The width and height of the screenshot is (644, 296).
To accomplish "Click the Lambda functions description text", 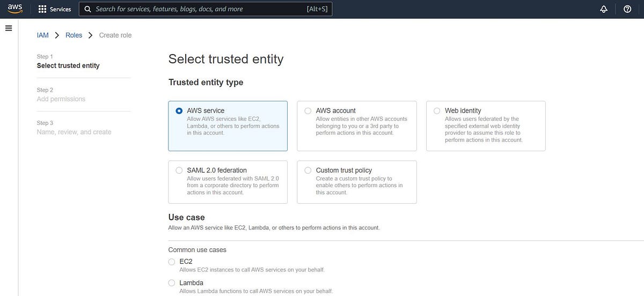I will coord(256,291).
